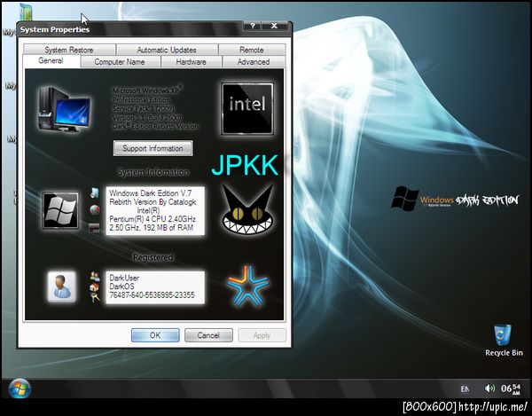Image resolution: width=532 pixels, height=416 pixels.
Task: Click the help question mark button
Action: tap(252, 26)
